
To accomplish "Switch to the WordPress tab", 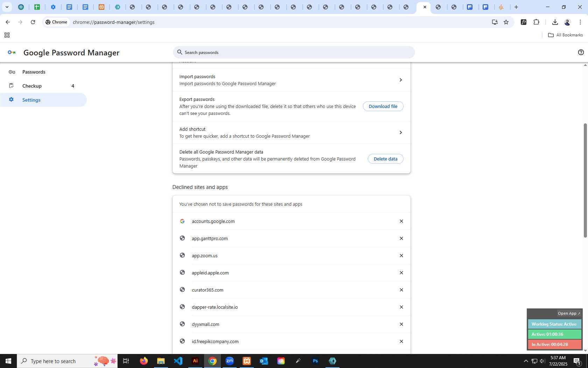I will point(21,7).
